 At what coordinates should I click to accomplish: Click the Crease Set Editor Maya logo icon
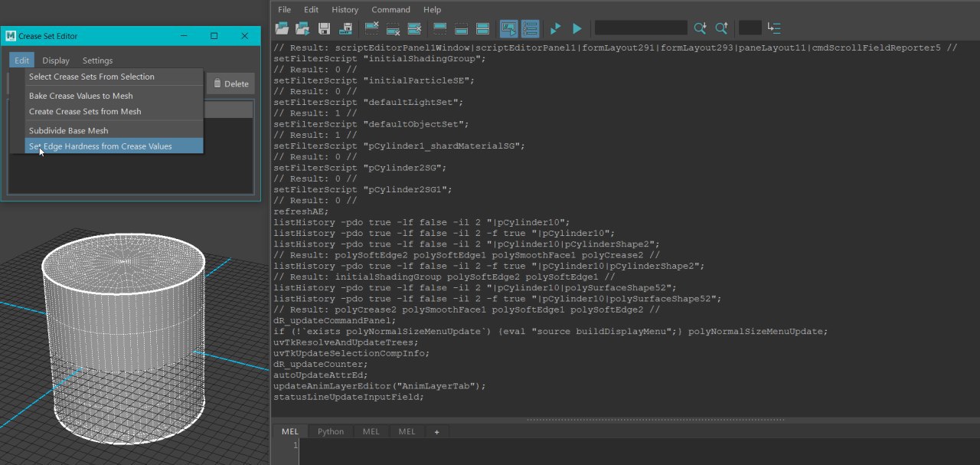pos(11,36)
